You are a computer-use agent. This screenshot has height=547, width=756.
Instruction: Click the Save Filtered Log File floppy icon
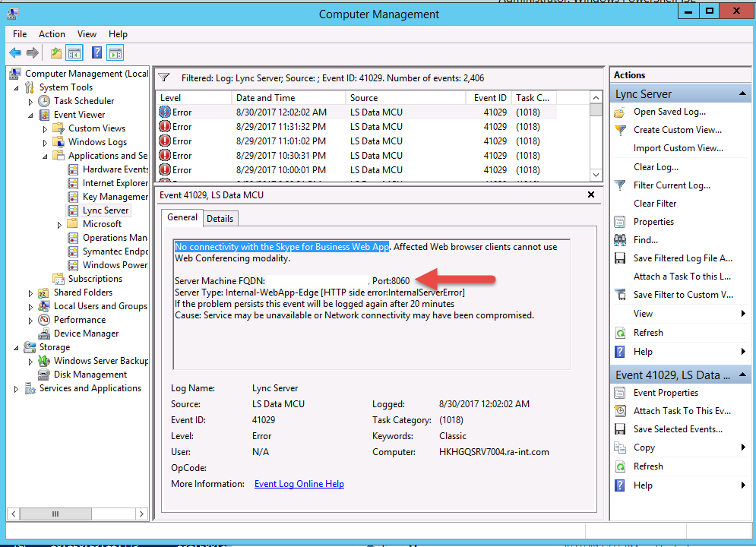point(620,258)
